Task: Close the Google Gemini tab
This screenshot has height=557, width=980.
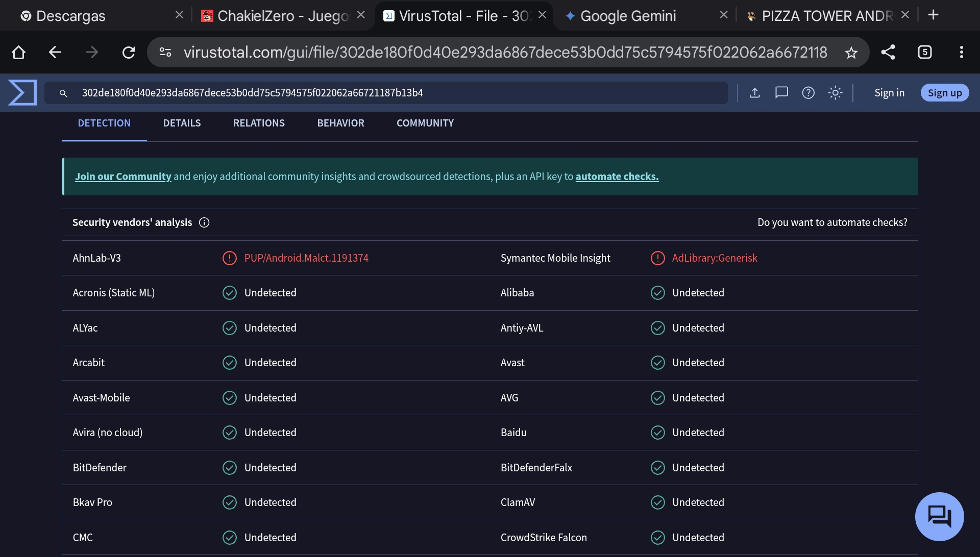Action: 724,15
